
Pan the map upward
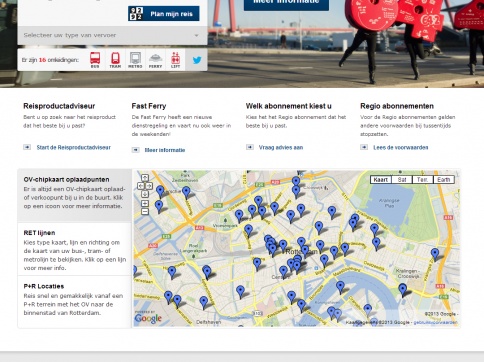tap(145, 178)
